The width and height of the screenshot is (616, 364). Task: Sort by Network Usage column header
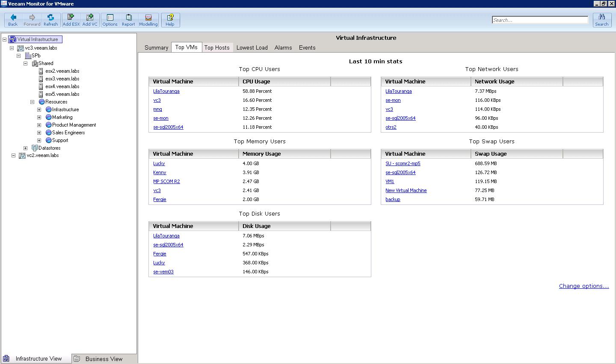tap(517, 81)
